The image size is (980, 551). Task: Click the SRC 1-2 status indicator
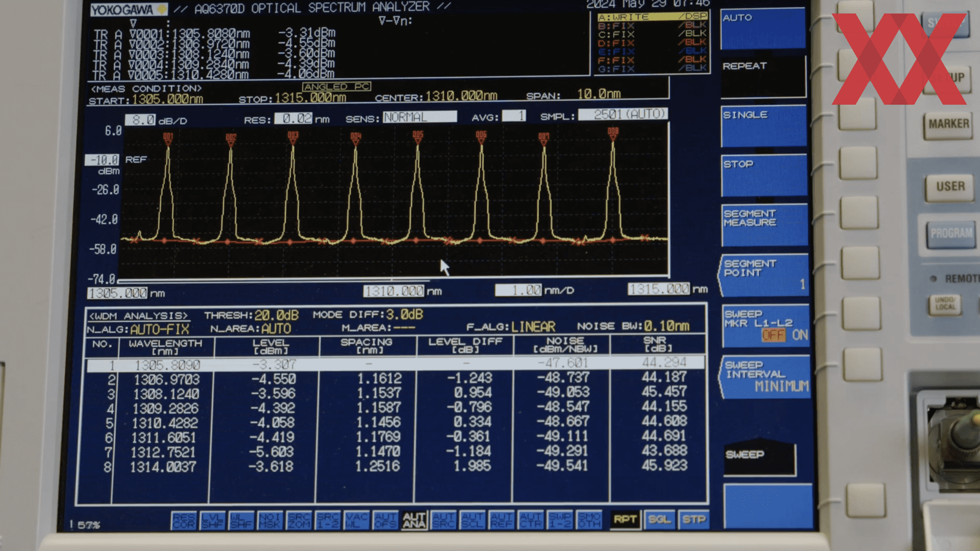(x=328, y=520)
